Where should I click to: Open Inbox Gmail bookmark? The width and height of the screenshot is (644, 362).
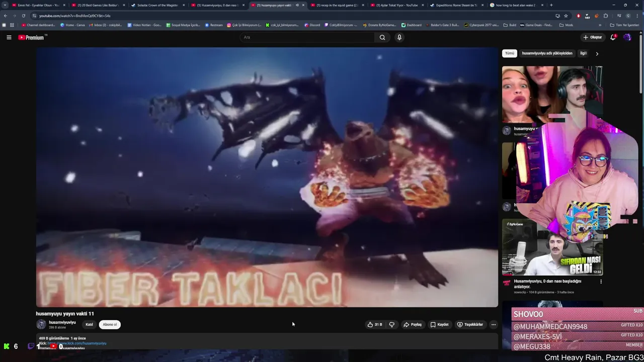click(x=106, y=25)
